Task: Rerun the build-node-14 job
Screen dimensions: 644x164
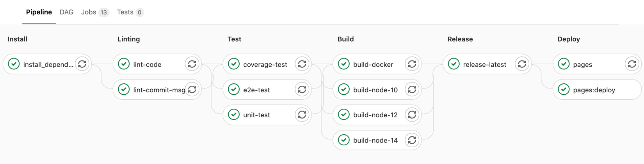Action: point(412,140)
